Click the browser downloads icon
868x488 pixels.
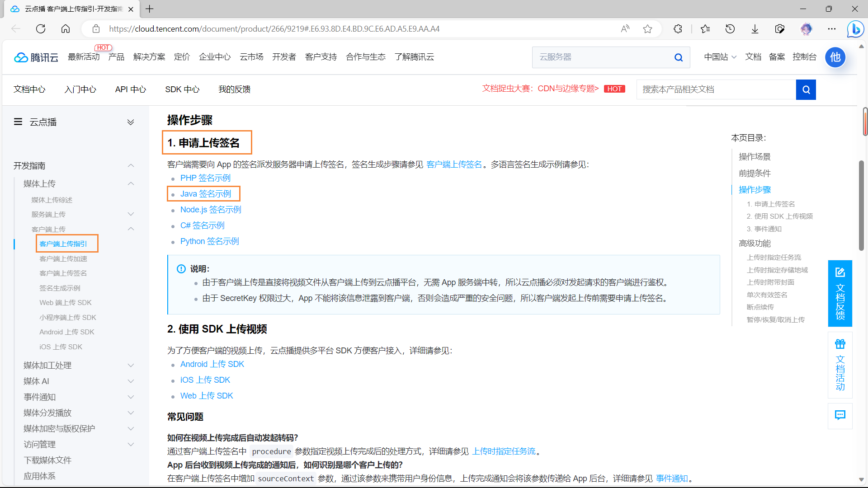(x=755, y=29)
